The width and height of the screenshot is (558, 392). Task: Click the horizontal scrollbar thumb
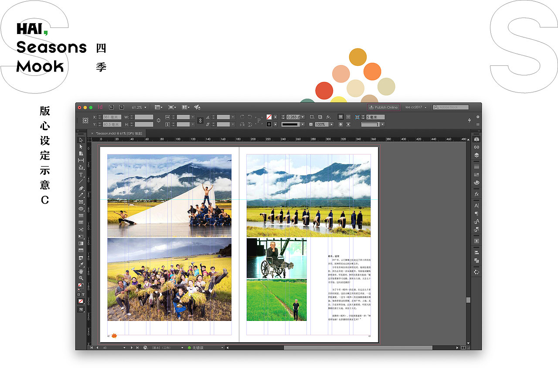(x=358, y=348)
